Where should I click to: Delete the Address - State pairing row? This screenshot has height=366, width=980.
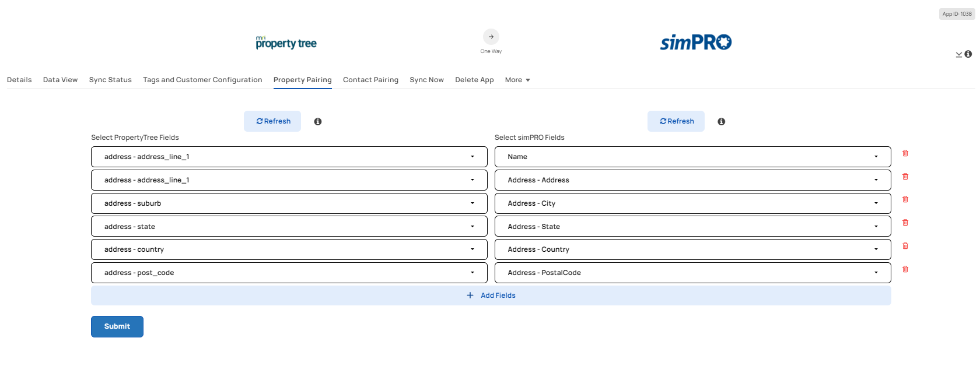[x=905, y=223]
